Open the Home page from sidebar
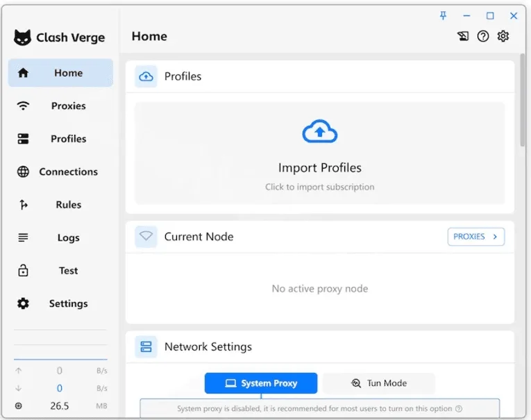 point(60,73)
